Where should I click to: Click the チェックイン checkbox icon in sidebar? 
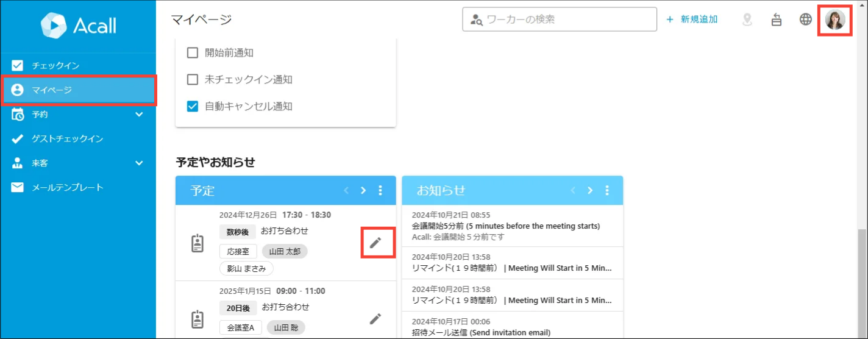[x=18, y=65]
